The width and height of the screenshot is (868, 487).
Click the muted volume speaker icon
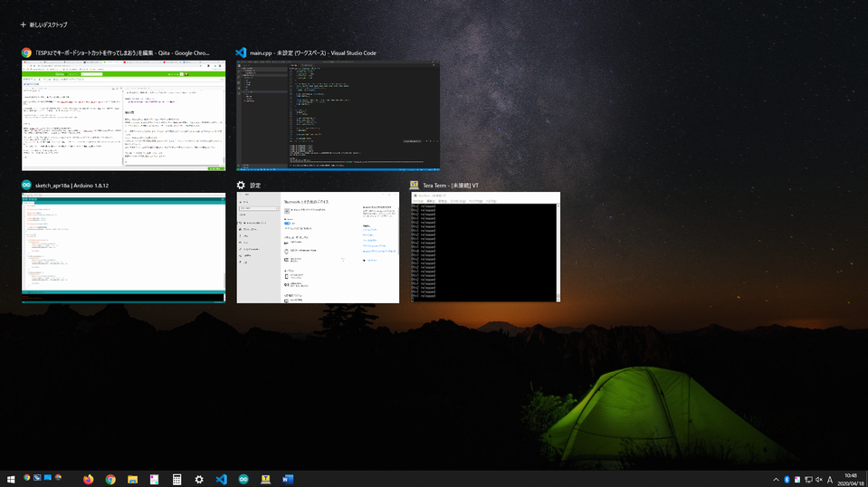[819, 480]
